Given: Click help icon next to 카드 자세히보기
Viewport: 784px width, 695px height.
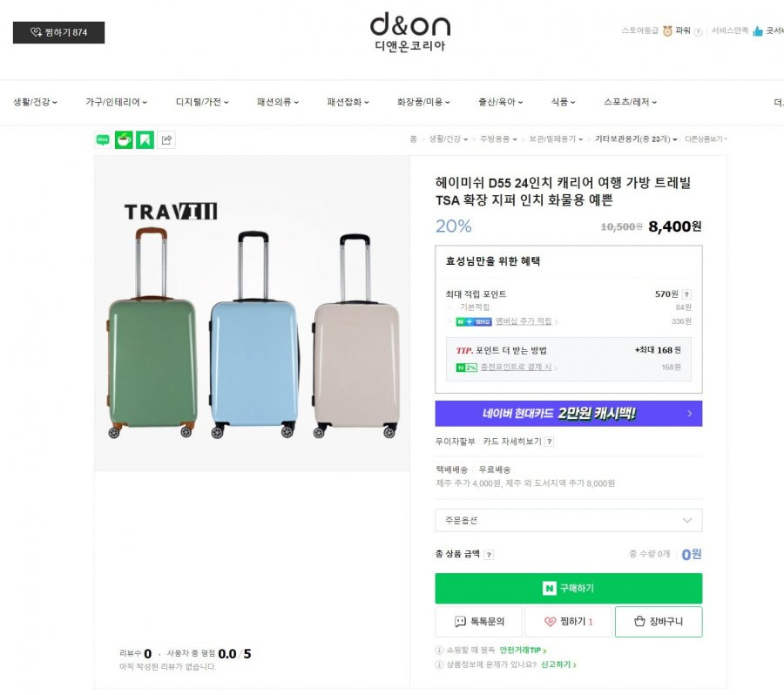Looking at the screenshot, I should (x=549, y=442).
